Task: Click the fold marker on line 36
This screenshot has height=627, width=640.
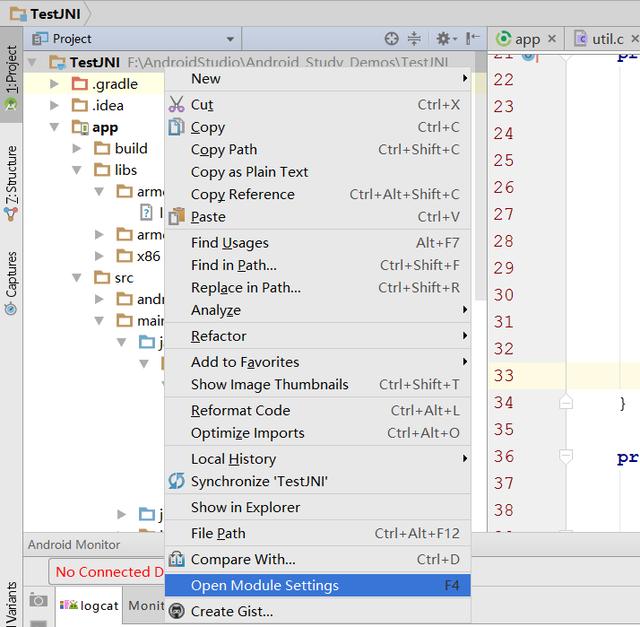Action: pyautogui.click(x=566, y=456)
